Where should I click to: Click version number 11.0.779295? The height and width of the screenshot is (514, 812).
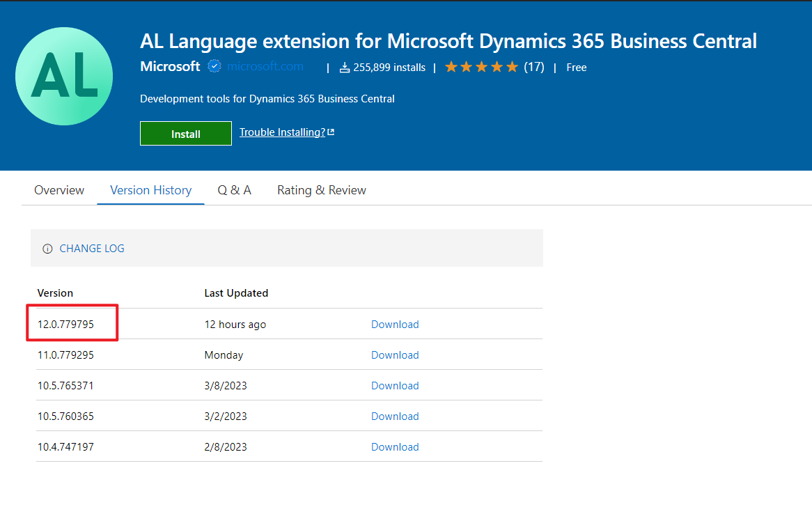(65, 355)
